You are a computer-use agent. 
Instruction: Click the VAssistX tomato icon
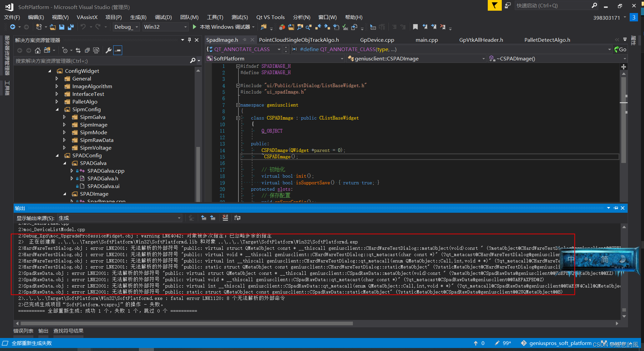pyautogui.click(x=282, y=27)
